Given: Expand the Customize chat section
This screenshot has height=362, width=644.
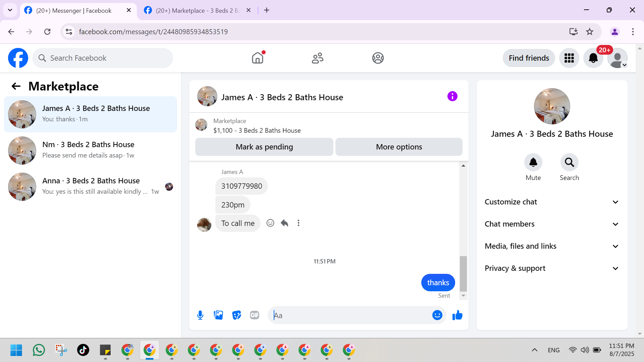Looking at the screenshot, I should tap(552, 202).
